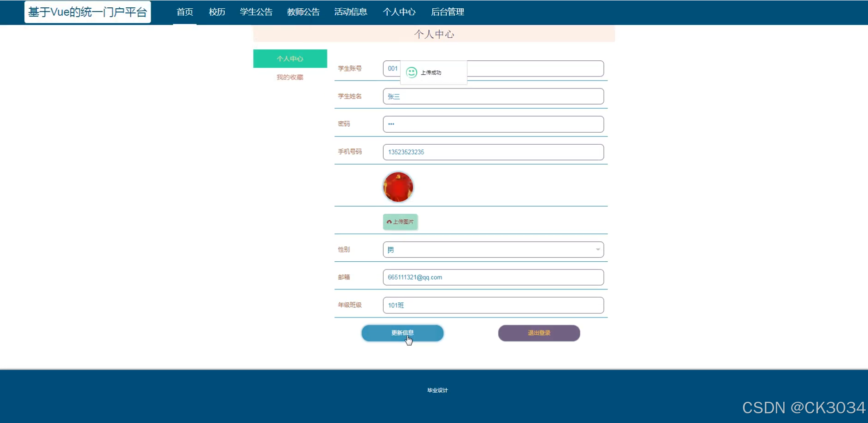Viewport: 868px width, 423px height.
Task: Click the 基于Vue的统一门户平台 site logo
Action: click(x=87, y=12)
